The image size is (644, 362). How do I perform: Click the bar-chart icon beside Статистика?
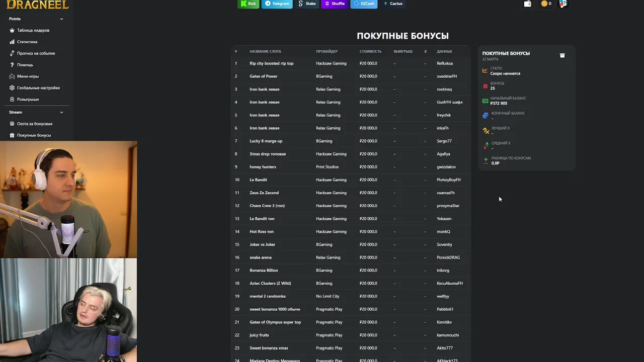point(12,42)
